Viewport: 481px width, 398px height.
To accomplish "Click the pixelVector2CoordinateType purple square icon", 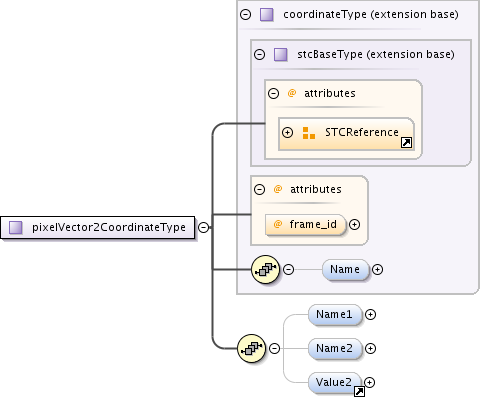I will click(16, 228).
